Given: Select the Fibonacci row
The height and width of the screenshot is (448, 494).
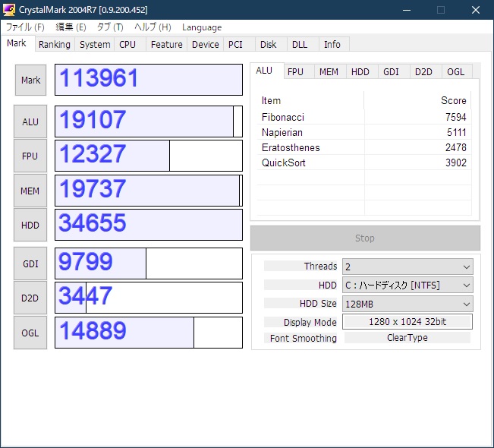Looking at the screenshot, I should click(364, 117).
